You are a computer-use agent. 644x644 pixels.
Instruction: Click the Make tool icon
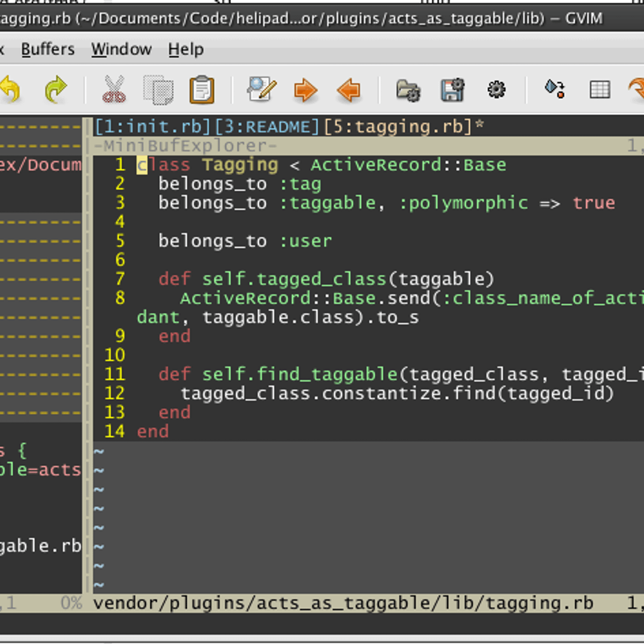555,89
